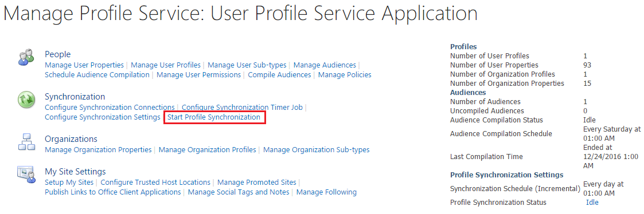Click the Organizations hierarchy icon
644x214 pixels.
[x=26, y=142]
